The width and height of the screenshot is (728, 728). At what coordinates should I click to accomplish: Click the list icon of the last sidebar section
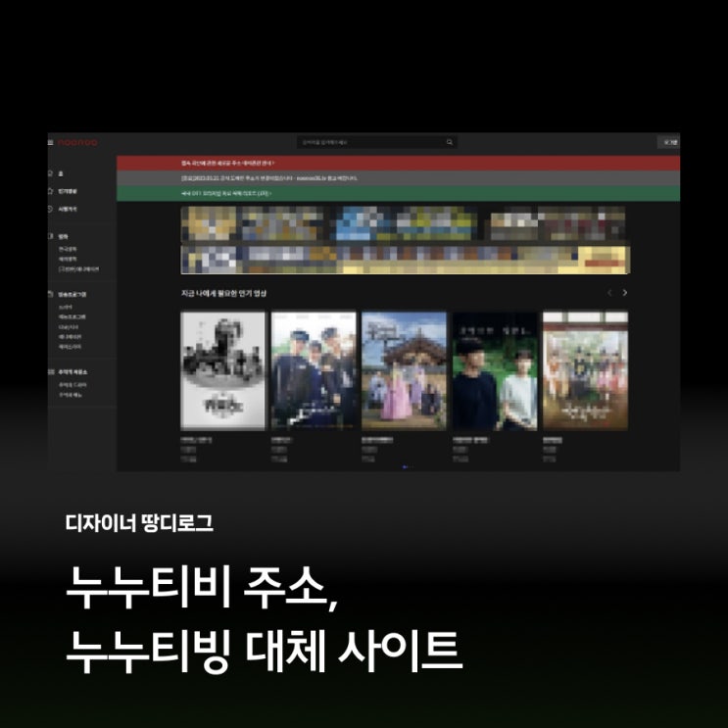51,372
